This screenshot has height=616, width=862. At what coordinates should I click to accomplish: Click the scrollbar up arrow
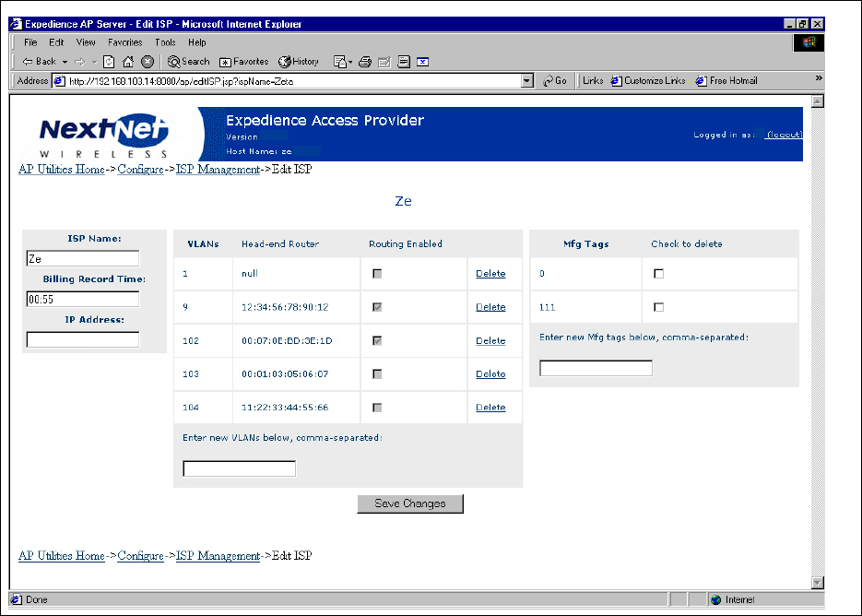click(818, 101)
